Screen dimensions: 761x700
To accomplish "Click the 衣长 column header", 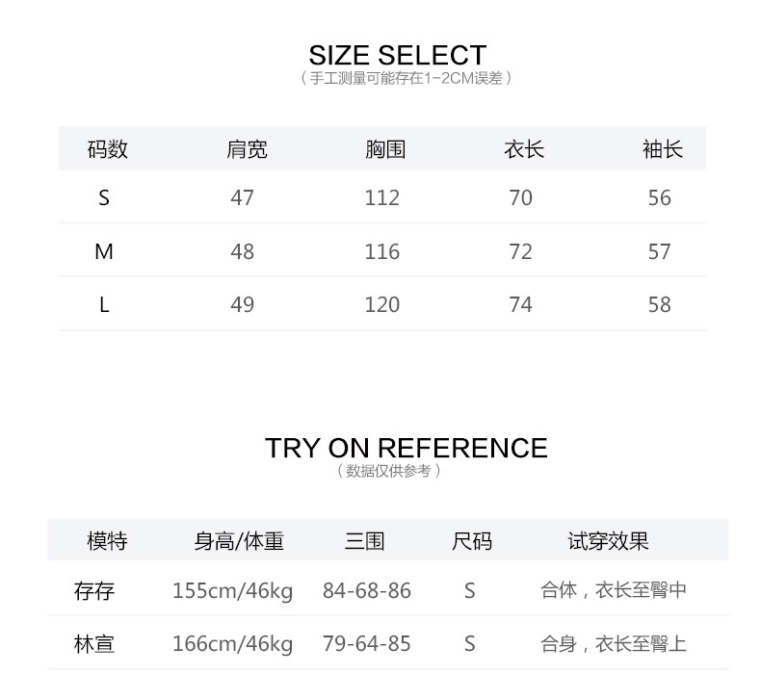I will coord(524,149).
